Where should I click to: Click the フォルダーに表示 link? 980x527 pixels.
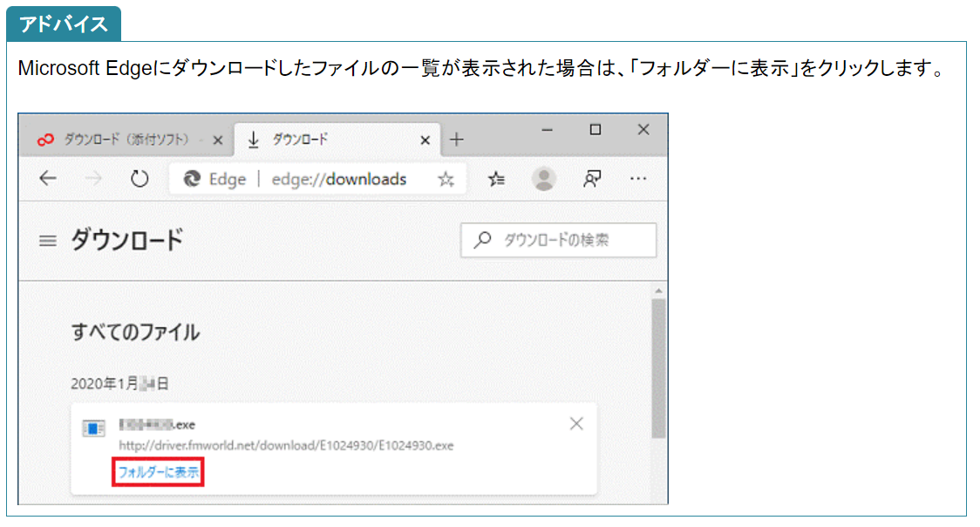(x=159, y=472)
